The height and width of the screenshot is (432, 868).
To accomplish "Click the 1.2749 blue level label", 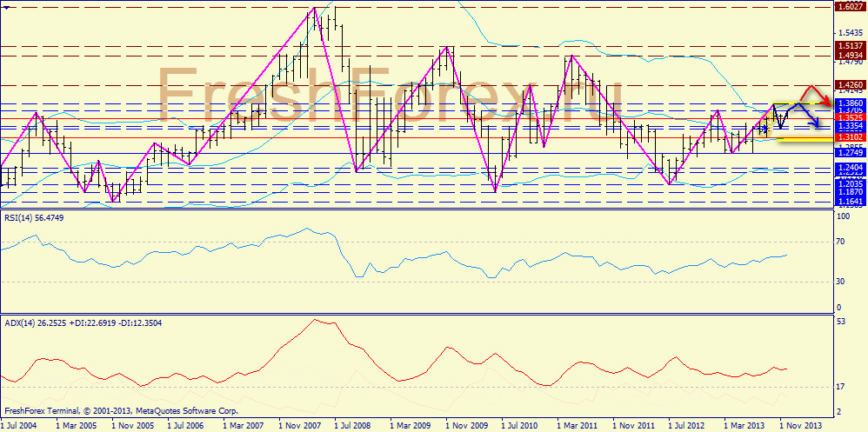I will (849, 153).
